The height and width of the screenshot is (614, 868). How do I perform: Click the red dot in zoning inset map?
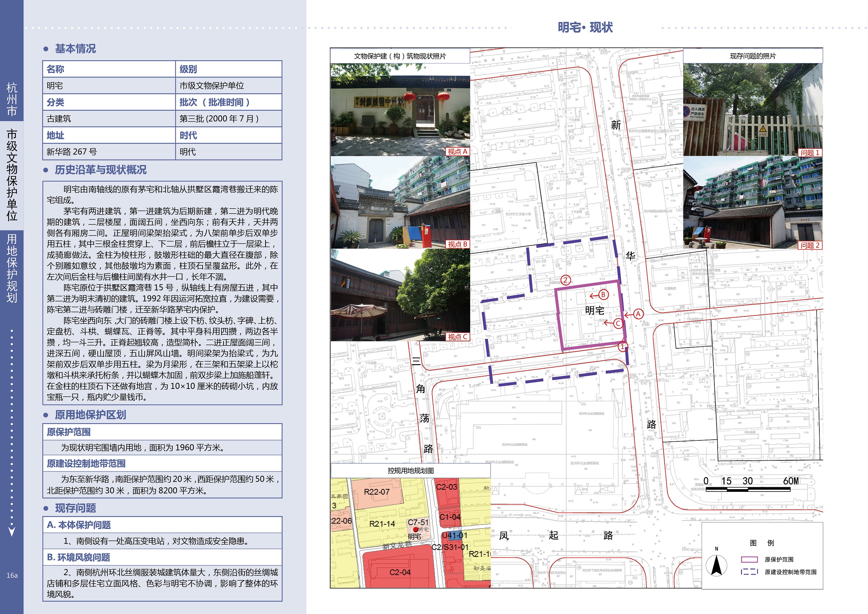click(416, 530)
